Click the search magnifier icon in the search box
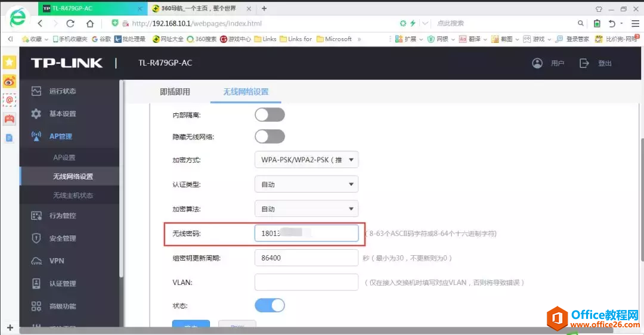Image resolution: width=644 pixels, height=335 pixels. click(x=580, y=23)
